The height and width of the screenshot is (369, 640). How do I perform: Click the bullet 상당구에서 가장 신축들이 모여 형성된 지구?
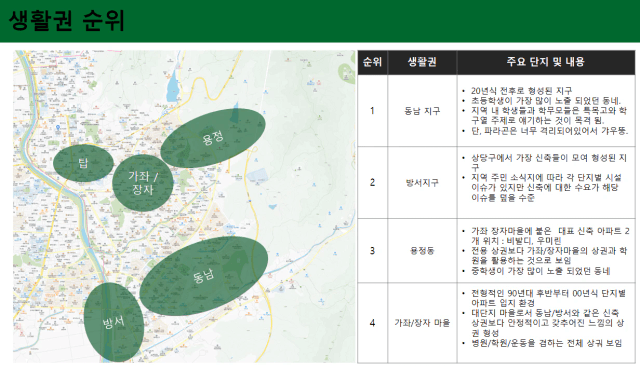click(x=549, y=162)
